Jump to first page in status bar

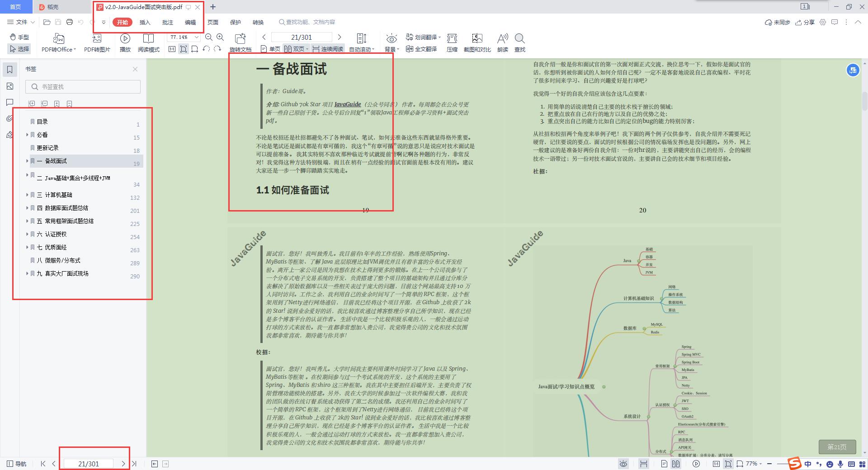[43, 464]
